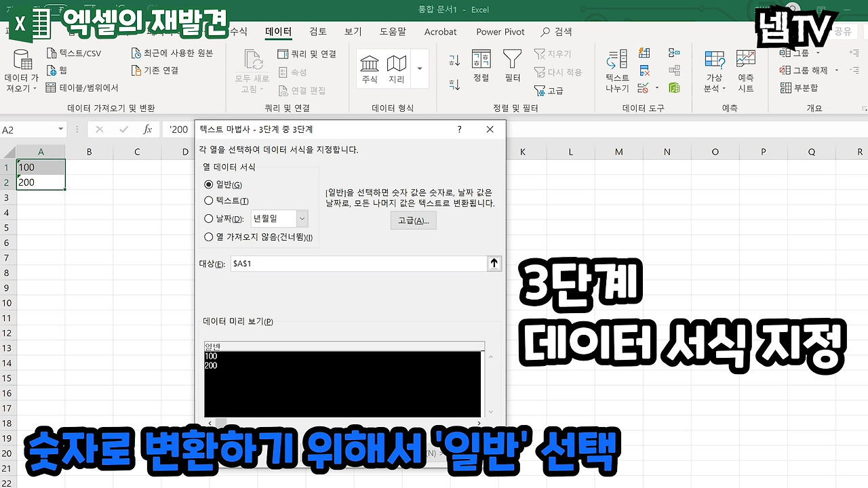The width and height of the screenshot is (868, 488).
Task: Click the range selector button beside 대상
Action: click(x=494, y=264)
